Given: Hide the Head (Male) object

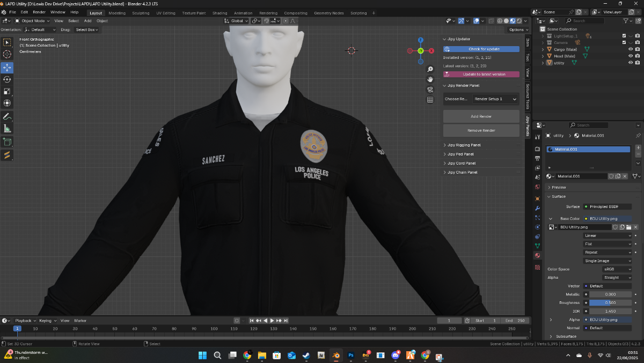Looking at the screenshot, I should click(x=631, y=56).
